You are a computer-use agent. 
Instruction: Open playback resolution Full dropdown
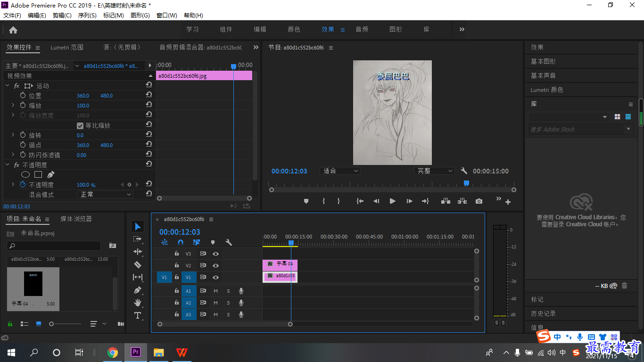click(x=434, y=171)
